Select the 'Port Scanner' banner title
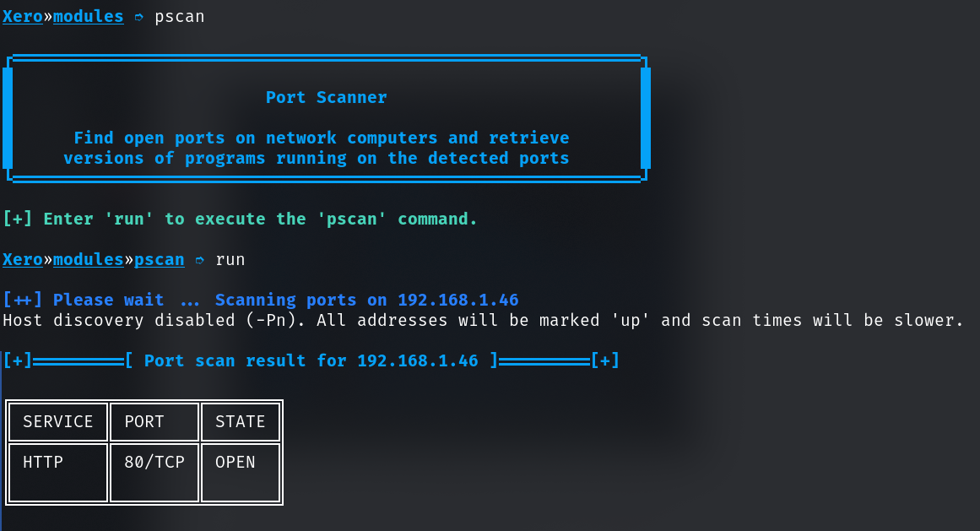The image size is (980, 531). tap(327, 98)
